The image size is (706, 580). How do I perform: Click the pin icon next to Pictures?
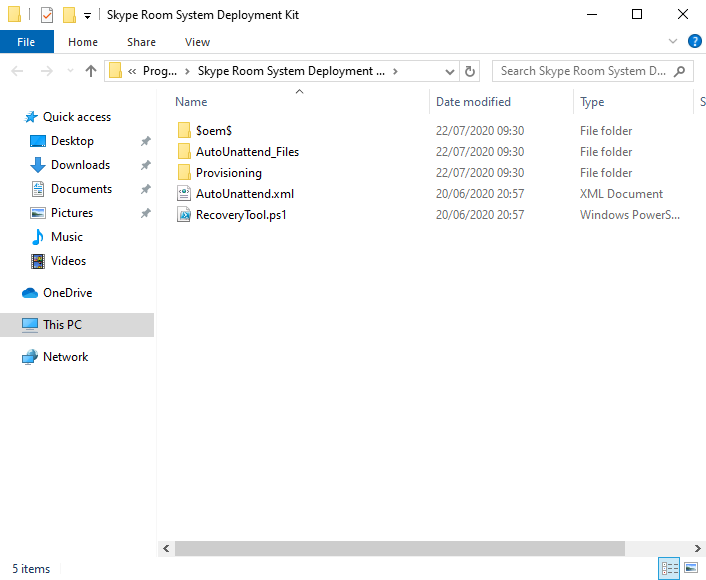click(145, 213)
